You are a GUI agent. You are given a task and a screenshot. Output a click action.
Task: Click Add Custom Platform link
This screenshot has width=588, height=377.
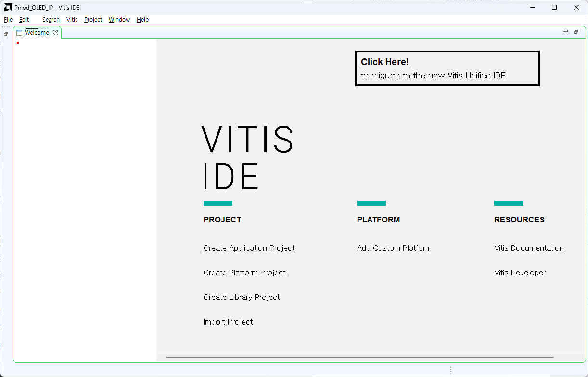(x=394, y=248)
